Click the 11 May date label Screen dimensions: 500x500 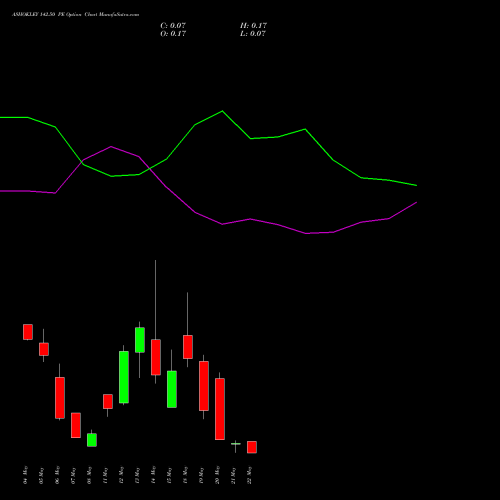click(x=106, y=475)
